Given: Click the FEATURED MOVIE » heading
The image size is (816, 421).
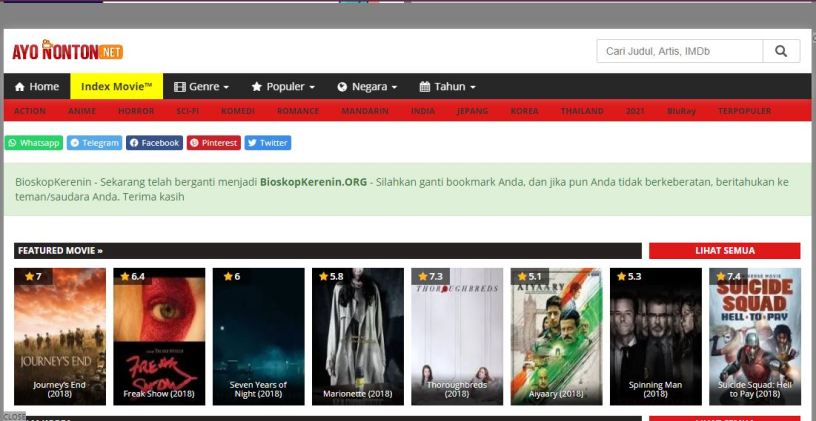Looking at the screenshot, I should [60, 250].
